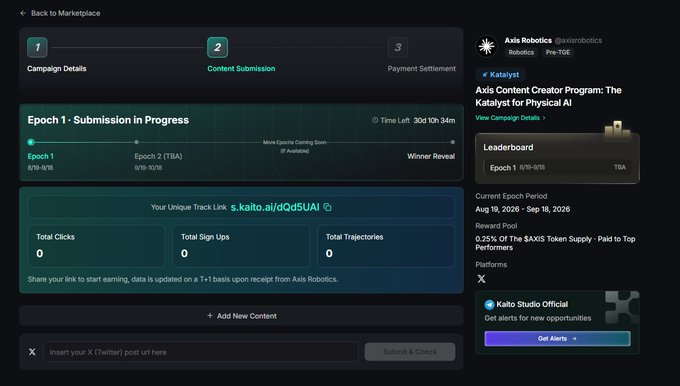Select the Epoch 2 (TBA) timeline marker
680x386 pixels.
point(137,142)
